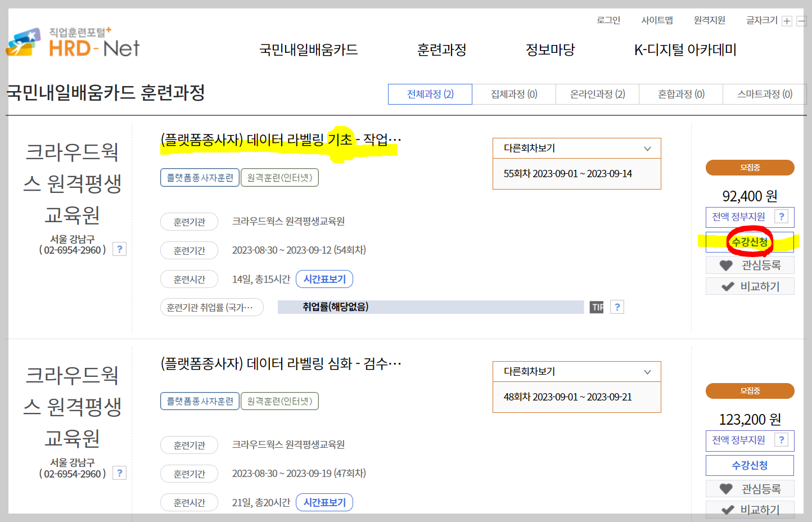
Task: Open 훈련과정 main menu
Action: point(441,49)
